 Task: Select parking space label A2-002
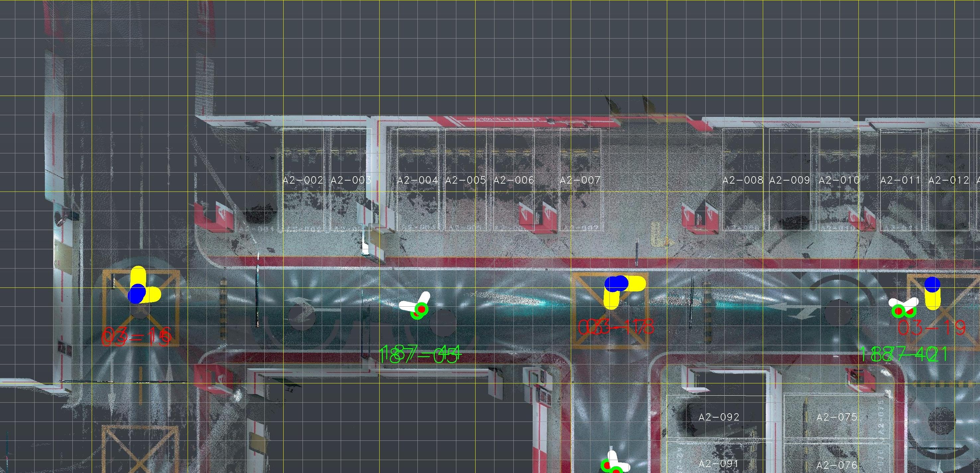(x=303, y=180)
